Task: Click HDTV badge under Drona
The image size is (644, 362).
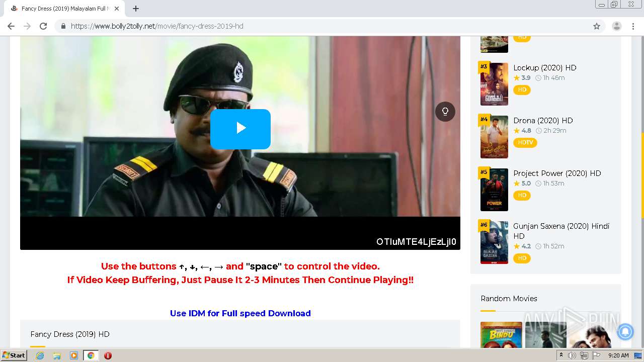Action: pyautogui.click(x=525, y=143)
